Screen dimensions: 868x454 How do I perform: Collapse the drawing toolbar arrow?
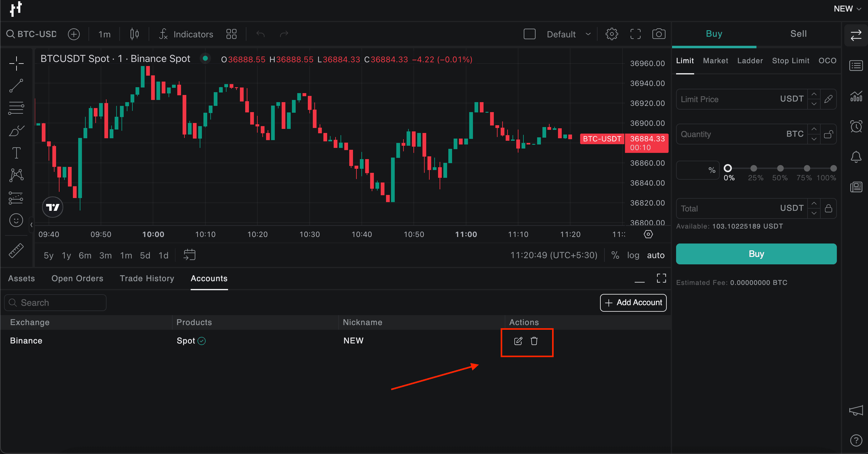tap(31, 225)
